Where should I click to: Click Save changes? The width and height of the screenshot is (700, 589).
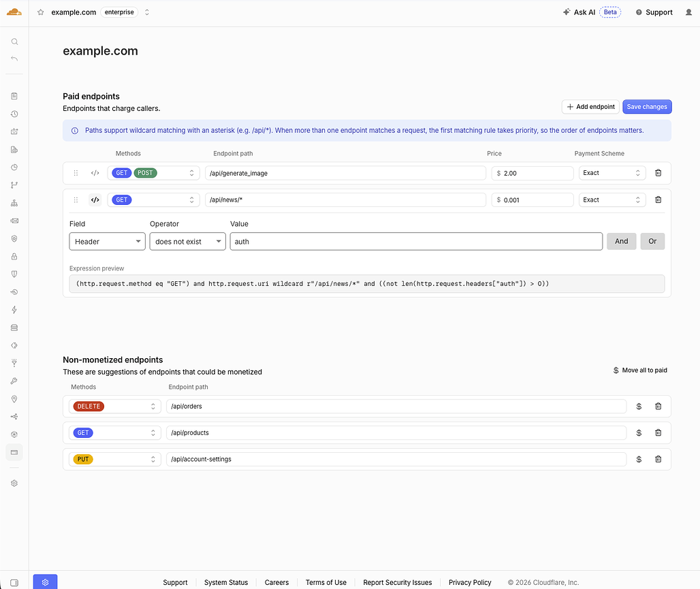tap(647, 107)
